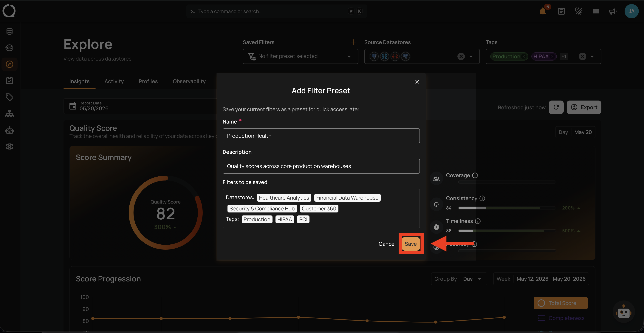Remove the Production tag chip
This screenshot has height=333, width=644.
click(x=524, y=57)
